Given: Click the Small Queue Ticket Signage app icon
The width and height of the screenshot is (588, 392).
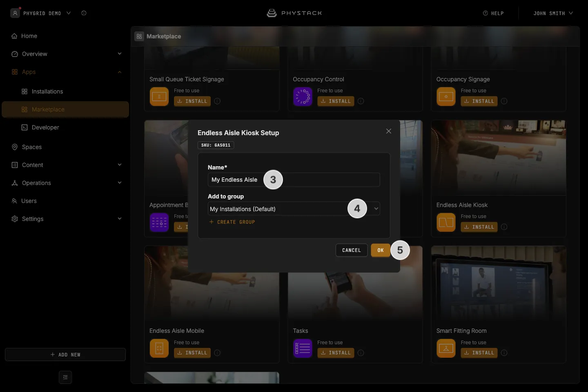Looking at the screenshot, I should point(159,97).
